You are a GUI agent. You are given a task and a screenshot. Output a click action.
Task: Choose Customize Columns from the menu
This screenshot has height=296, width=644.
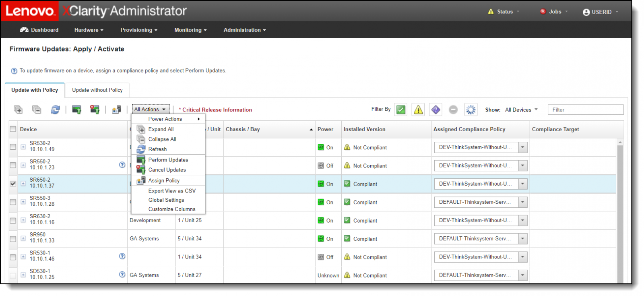coord(168,209)
